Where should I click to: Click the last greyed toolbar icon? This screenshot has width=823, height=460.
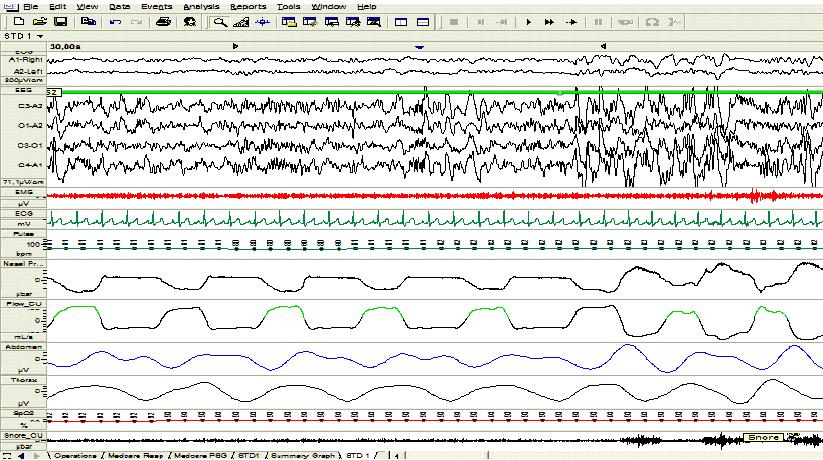pyautogui.click(x=674, y=22)
